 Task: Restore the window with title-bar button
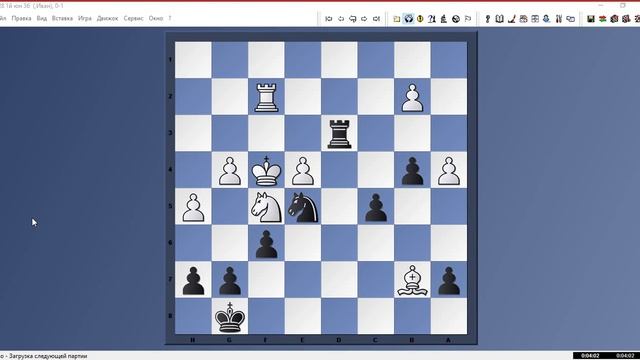pyautogui.click(x=622, y=5)
